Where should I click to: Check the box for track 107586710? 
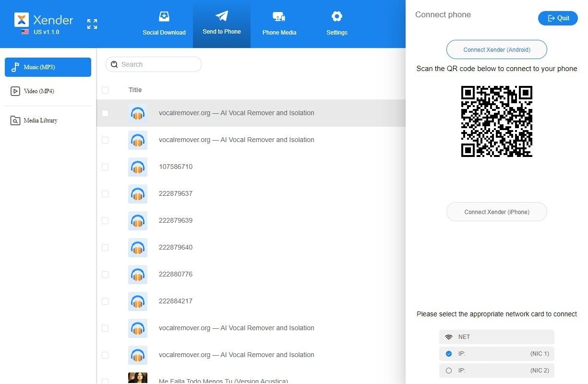pyautogui.click(x=105, y=167)
